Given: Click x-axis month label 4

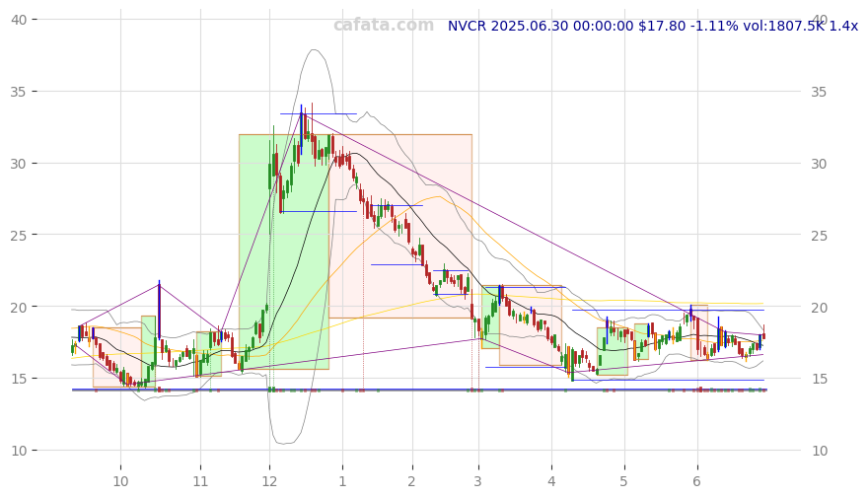Looking at the screenshot, I should click(x=551, y=481).
